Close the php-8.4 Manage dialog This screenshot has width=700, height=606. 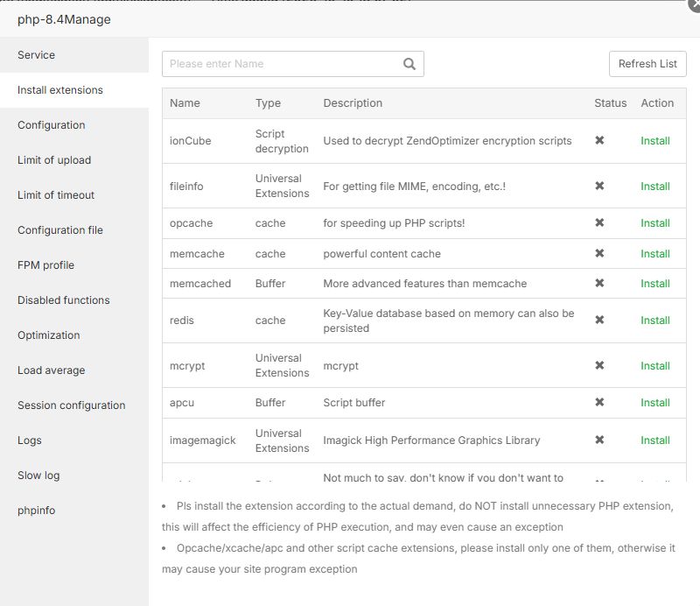[695, 4]
